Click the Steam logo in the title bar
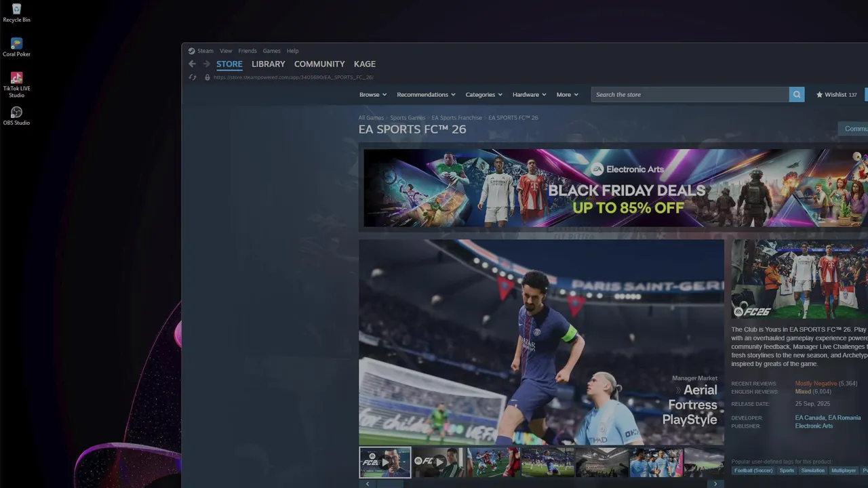This screenshot has width=868, height=488. click(192, 51)
